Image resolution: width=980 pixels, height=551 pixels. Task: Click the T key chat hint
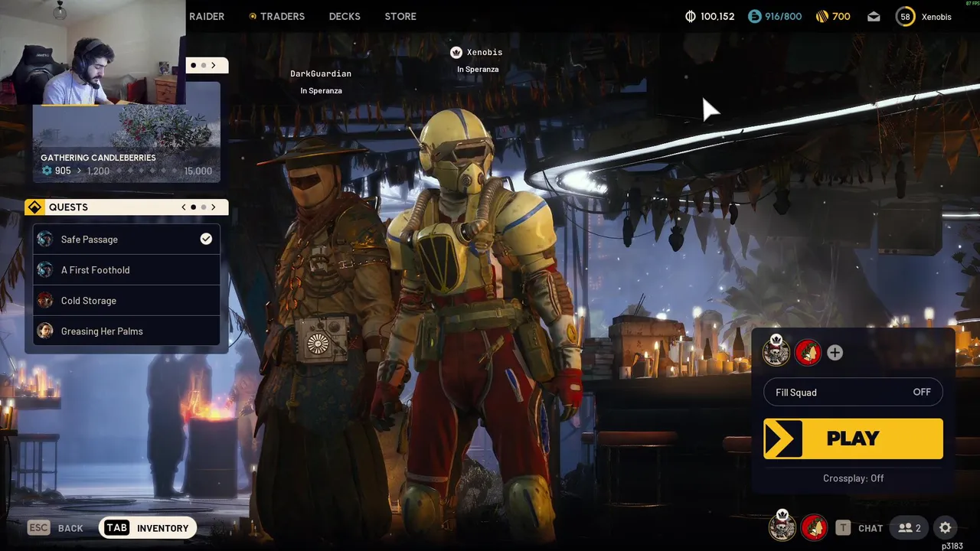843,528
